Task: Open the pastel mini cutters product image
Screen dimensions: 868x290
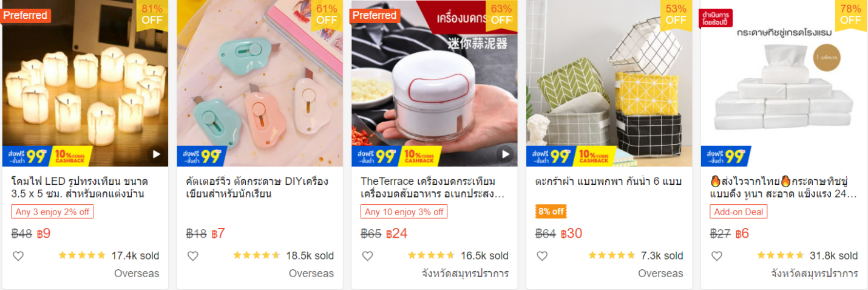Action: 260,83
